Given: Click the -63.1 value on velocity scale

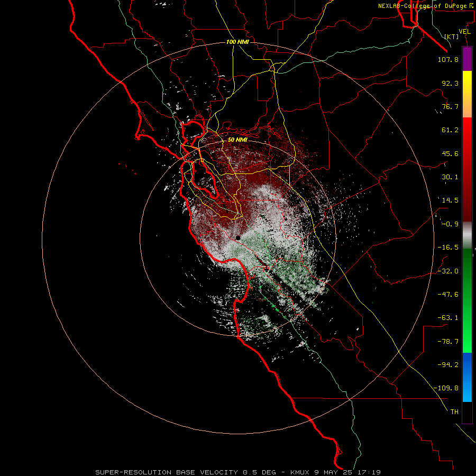Looking at the screenshot, I should [x=448, y=318].
